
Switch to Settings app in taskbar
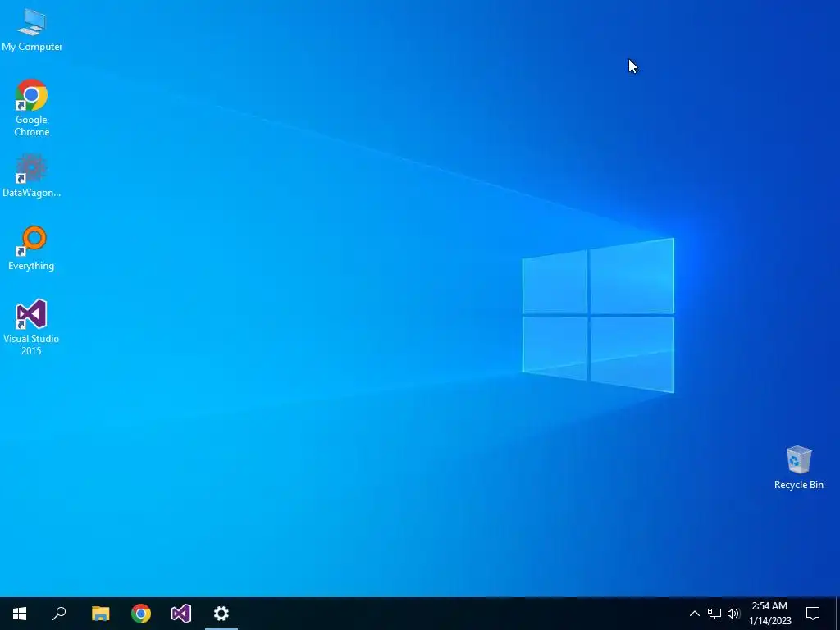pos(221,614)
